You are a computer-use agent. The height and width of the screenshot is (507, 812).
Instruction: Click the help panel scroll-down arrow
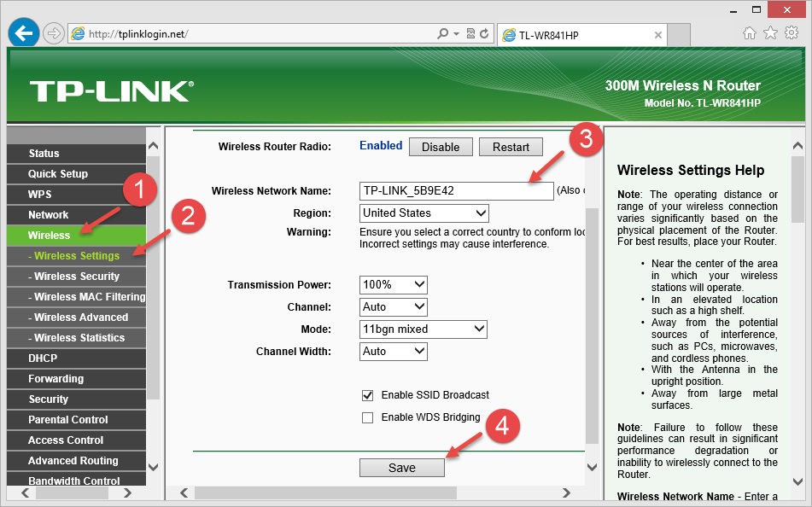[798, 481]
